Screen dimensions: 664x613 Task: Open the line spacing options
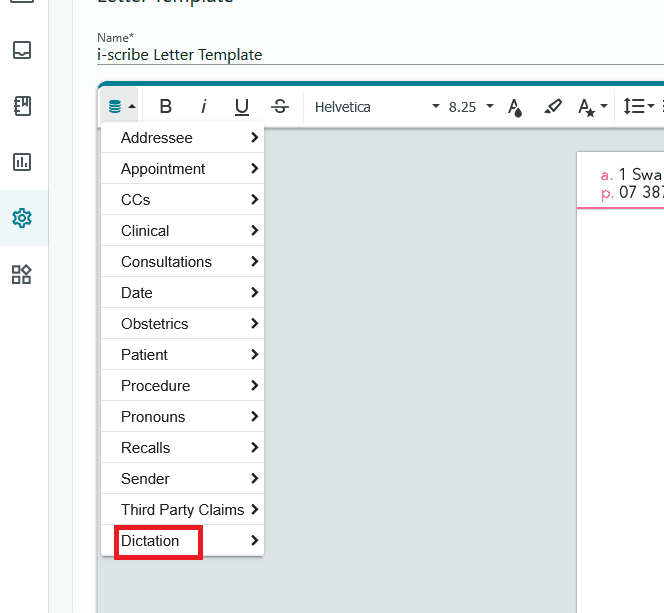tap(639, 106)
